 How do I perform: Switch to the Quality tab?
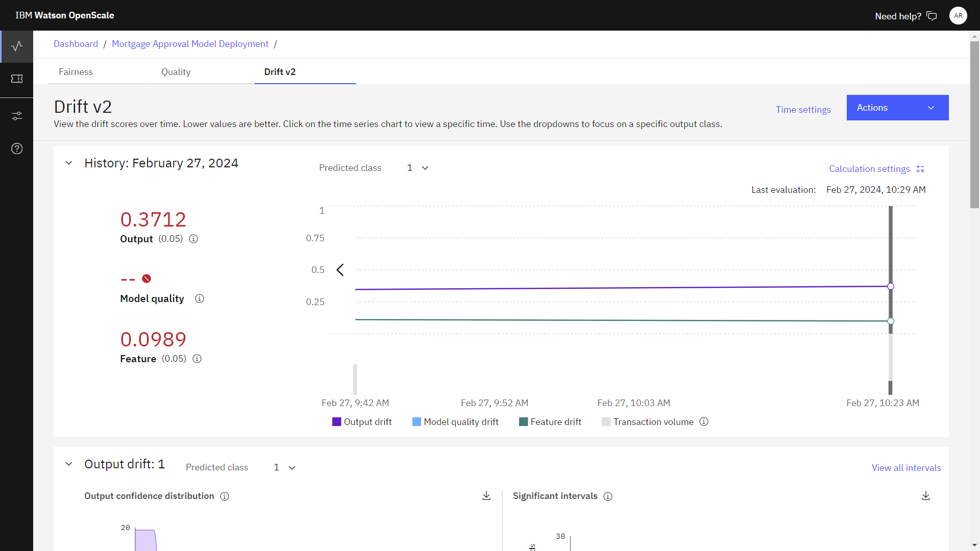[x=202, y=72]
